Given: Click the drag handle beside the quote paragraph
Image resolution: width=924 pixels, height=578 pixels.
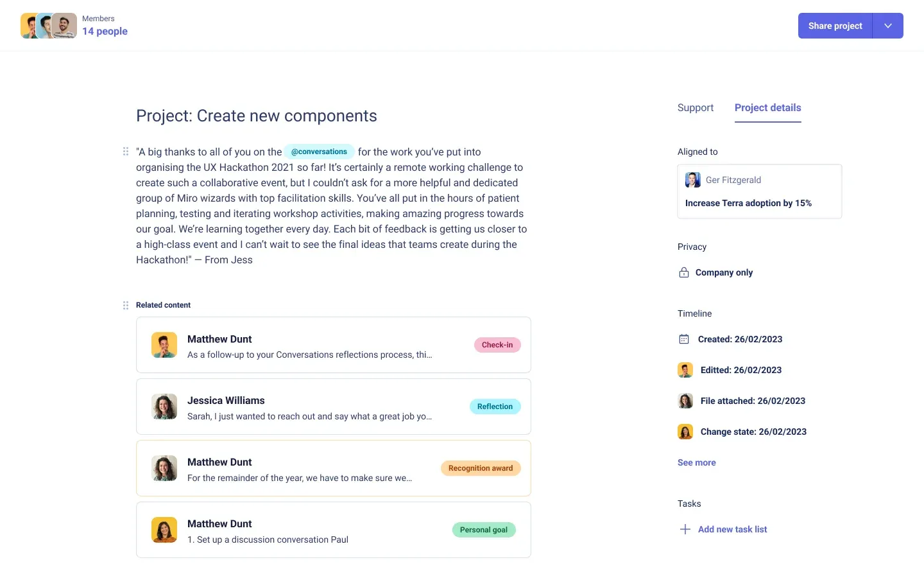Looking at the screenshot, I should 126,152.
